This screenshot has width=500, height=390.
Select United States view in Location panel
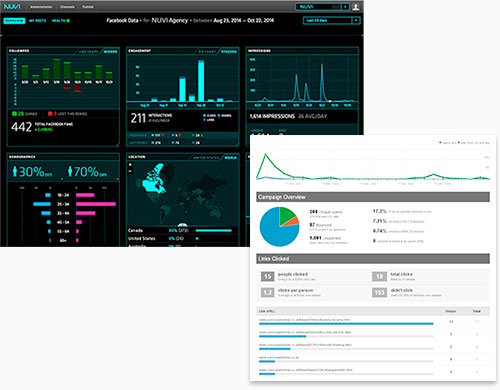click(206, 157)
